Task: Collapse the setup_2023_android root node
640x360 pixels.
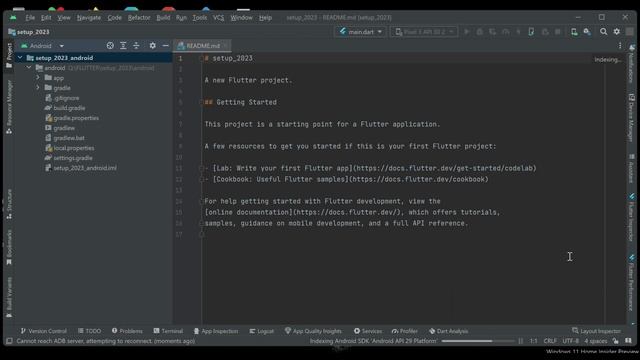Action: (20, 58)
